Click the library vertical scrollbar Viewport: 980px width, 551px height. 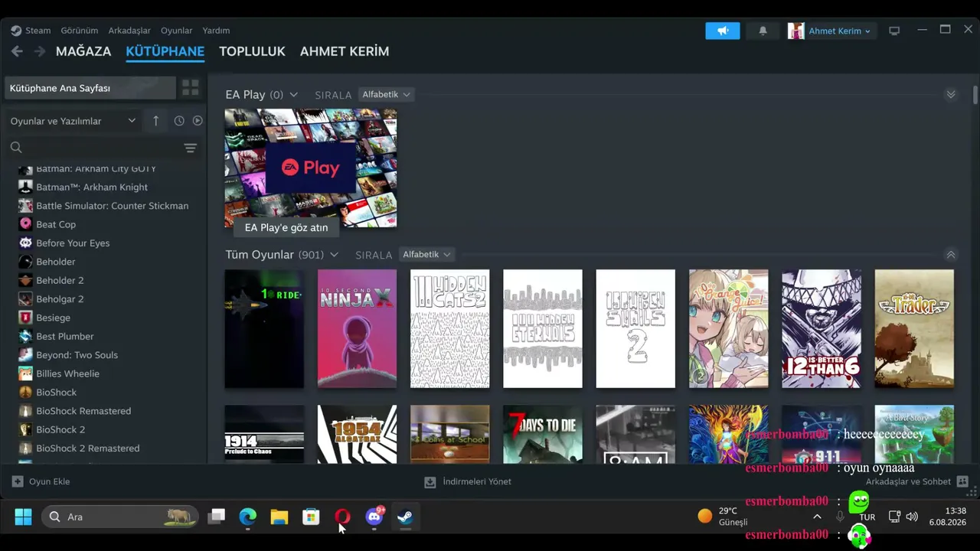pyautogui.click(x=975, y=96)
